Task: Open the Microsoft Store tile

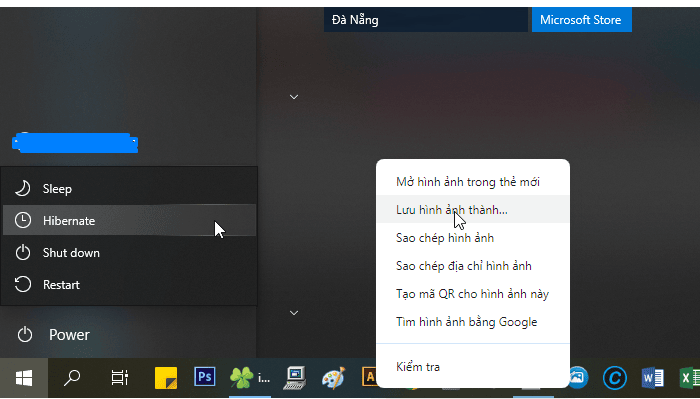Action: [x=582, y=20]
